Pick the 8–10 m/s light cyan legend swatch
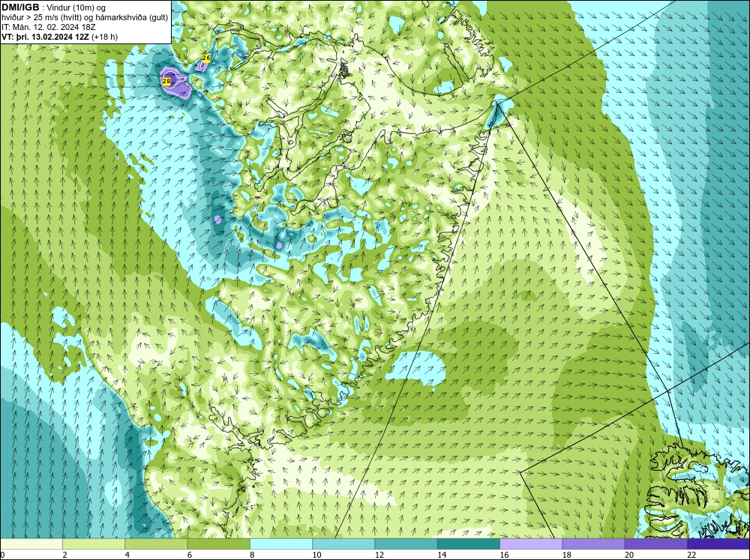Screen dimensions: 750x560 (x=281, y=544)
